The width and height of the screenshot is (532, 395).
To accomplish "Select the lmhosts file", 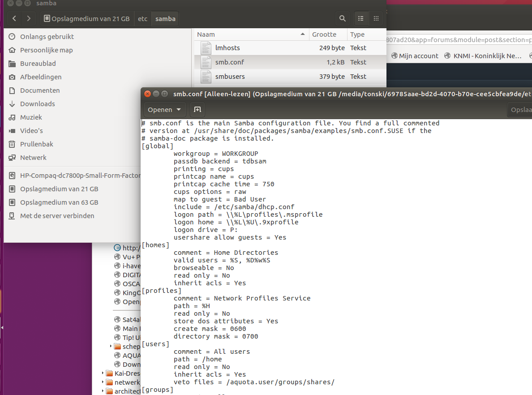I will [227, 48].
